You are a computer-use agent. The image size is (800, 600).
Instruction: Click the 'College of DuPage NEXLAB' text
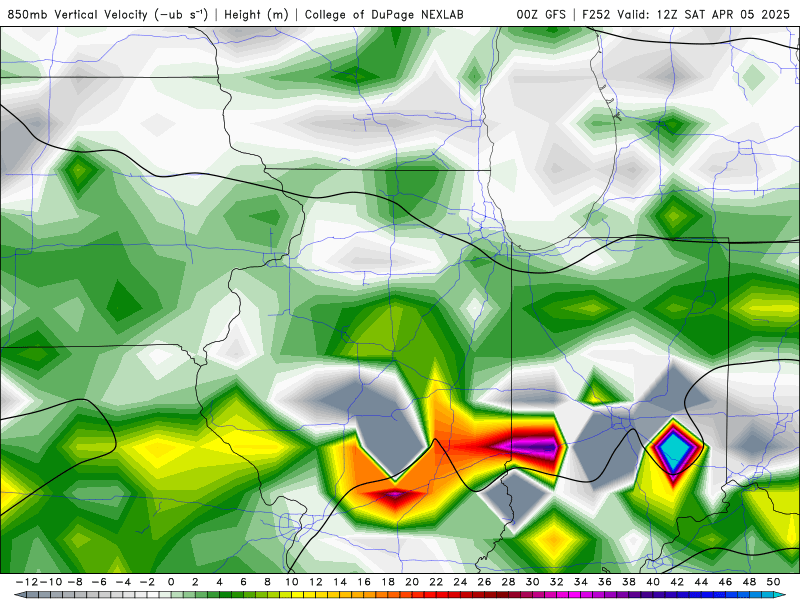point(384,15)
